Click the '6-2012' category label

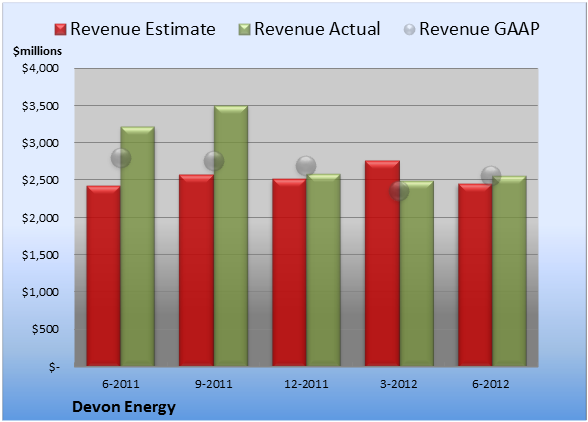click(491, 384)
